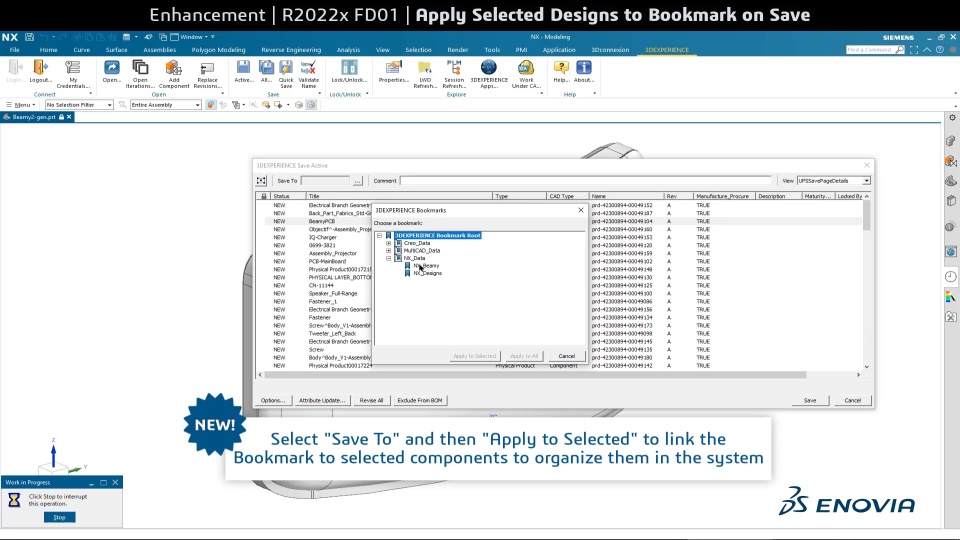Open My Credentials from the ribbon
This screenshot has height=540, width=960.
[x=73, y=75]
